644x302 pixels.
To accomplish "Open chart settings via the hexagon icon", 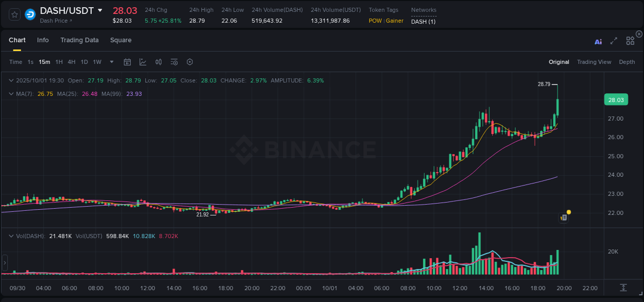I will 190,62.
